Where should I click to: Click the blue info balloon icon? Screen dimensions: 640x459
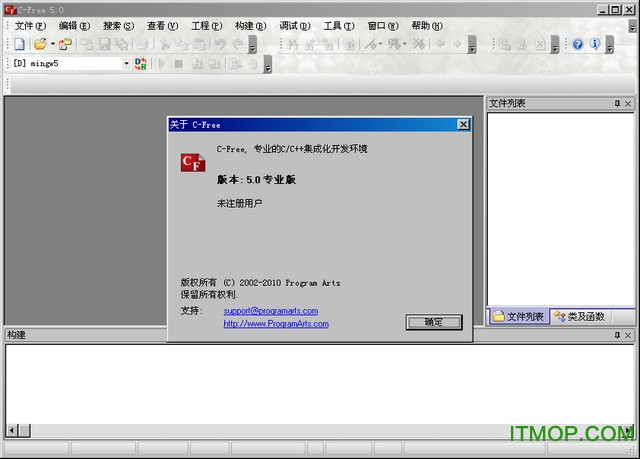tap(595, 44)
